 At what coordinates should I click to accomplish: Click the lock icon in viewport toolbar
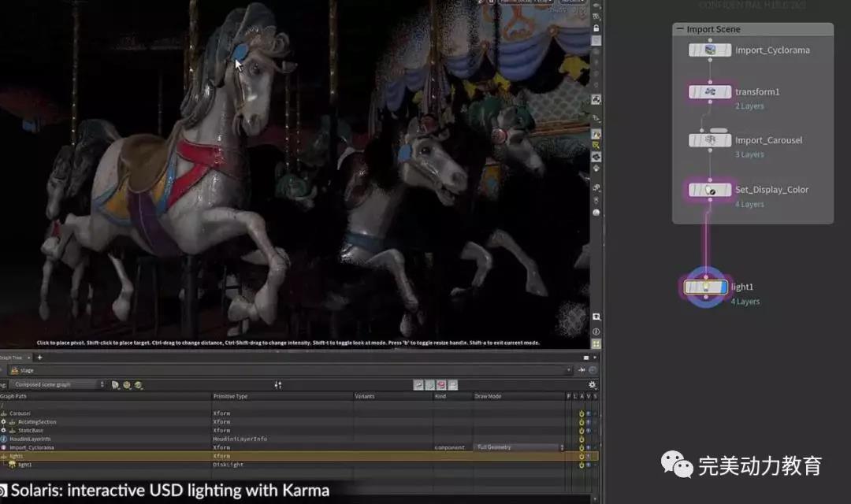596,28
